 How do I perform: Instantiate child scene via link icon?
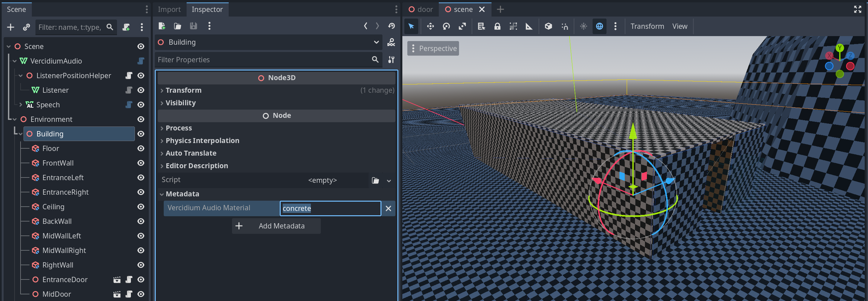[26, 27]
